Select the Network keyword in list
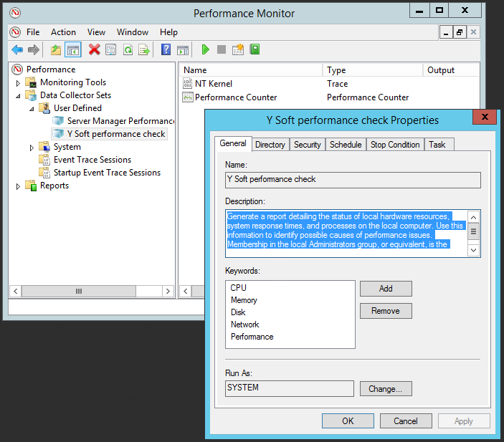Screen dimensions: 504x442 pos(244,325)
